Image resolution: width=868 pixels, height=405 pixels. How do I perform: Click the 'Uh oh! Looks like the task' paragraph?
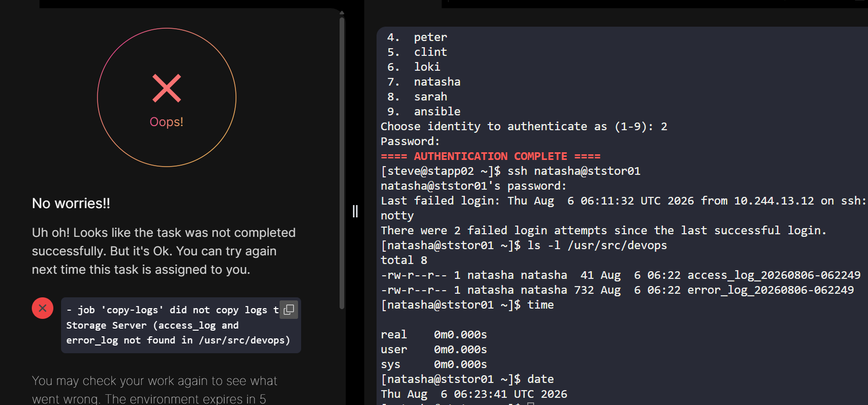tap(164, 251)
